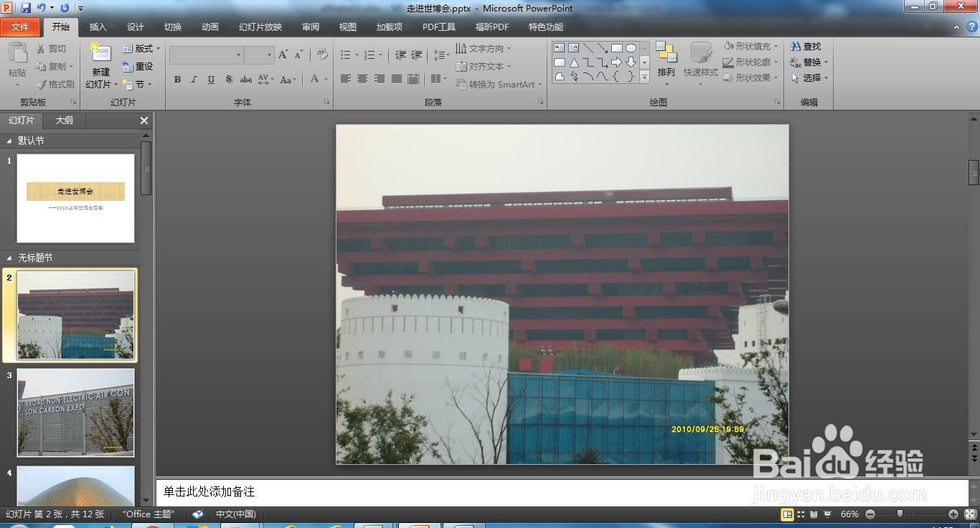The width and height of the screenshot is (980, 528).
Task: Click Text Direction (文字方向) button
Action: pyautogui.click(x=484, y=48)
